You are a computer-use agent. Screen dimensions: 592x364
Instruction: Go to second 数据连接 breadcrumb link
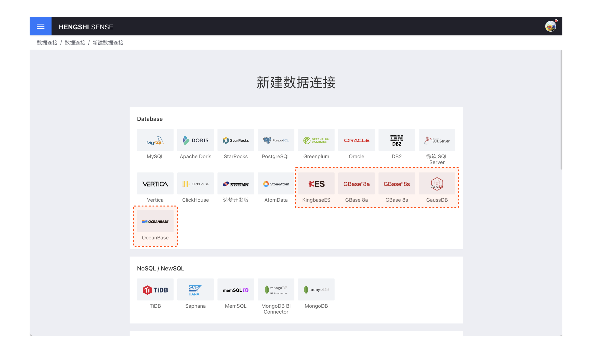(75, 43)
